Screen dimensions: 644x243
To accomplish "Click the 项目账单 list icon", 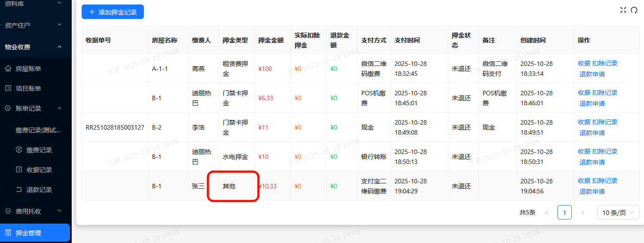I will pos(8,89).
